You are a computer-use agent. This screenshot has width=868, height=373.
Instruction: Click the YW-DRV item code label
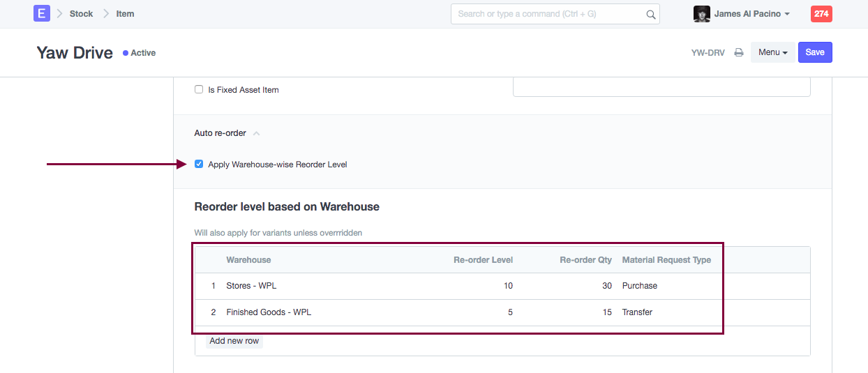[708, 53]
